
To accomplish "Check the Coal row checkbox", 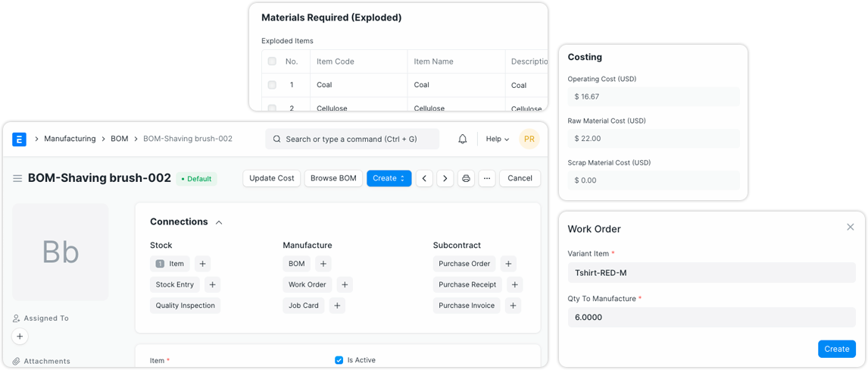I will [x=272, y=85].
